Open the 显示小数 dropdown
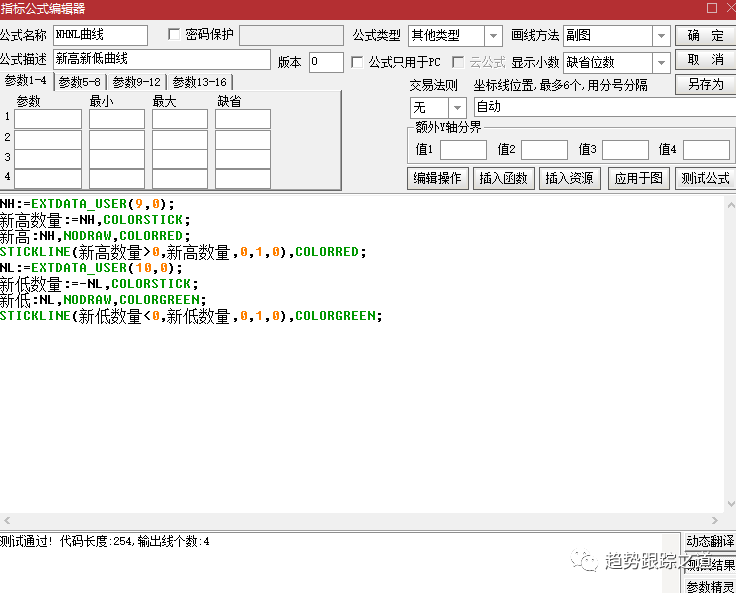This screenshot has width=736, height=593. tap(660, 62)
